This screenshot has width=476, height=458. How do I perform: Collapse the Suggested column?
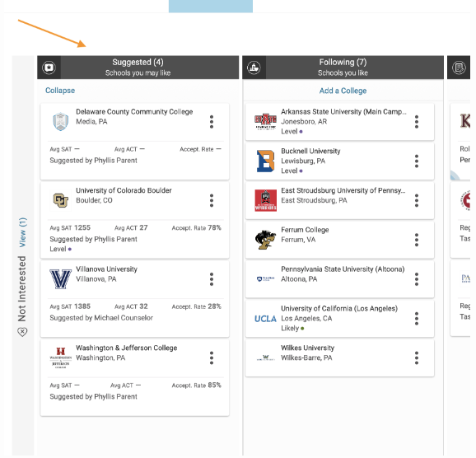[x=60, y=91]
